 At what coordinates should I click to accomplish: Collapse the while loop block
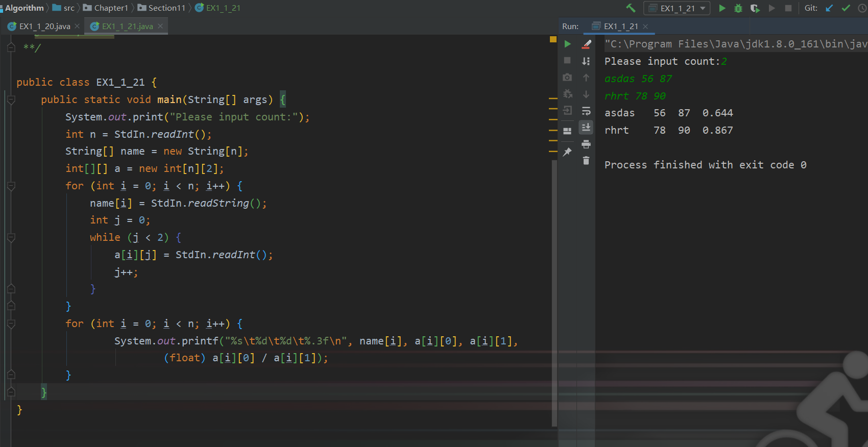11,238
